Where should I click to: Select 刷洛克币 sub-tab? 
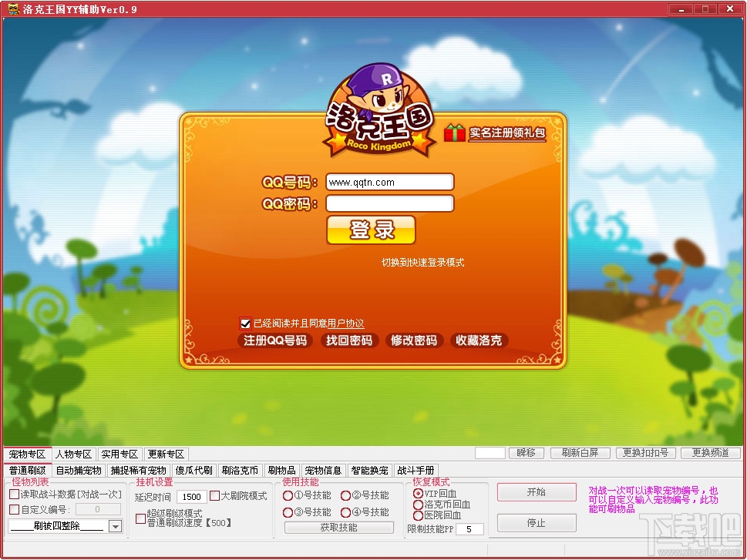240,471
